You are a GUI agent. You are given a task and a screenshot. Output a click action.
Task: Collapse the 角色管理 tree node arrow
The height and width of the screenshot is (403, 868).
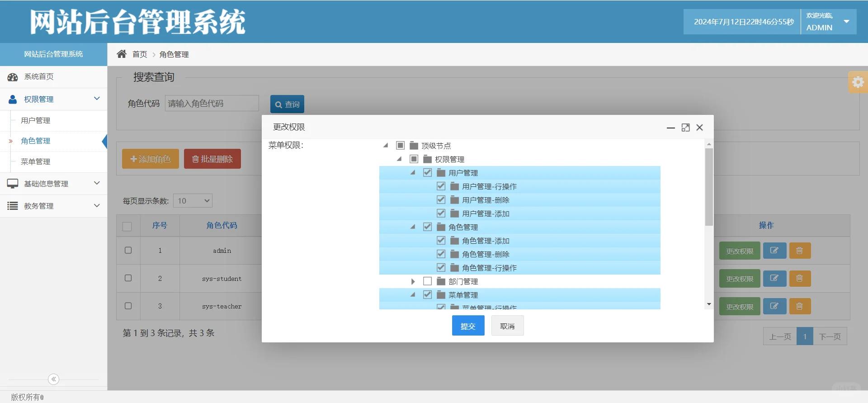coord(413,227)
